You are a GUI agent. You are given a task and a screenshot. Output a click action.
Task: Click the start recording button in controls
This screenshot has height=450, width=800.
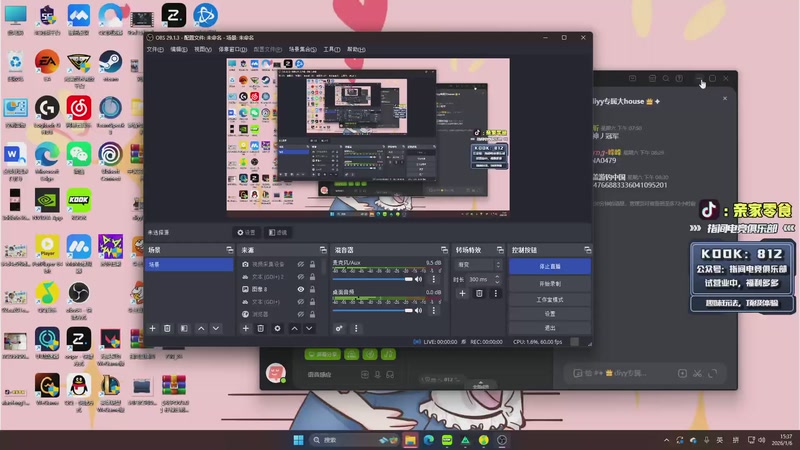point(549,284)
